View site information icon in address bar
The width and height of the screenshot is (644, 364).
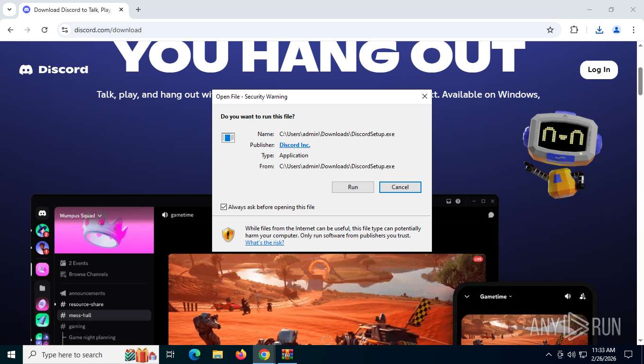tap(65, 30)
